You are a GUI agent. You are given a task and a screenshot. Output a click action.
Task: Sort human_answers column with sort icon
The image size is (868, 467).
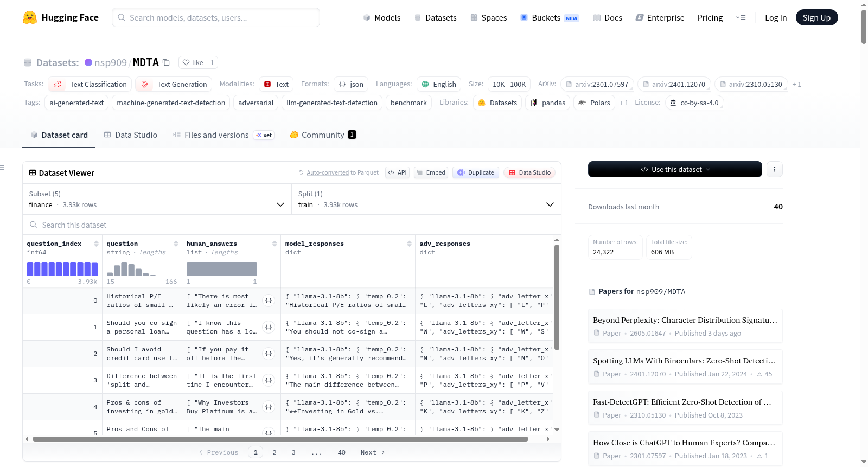point(275,244)
